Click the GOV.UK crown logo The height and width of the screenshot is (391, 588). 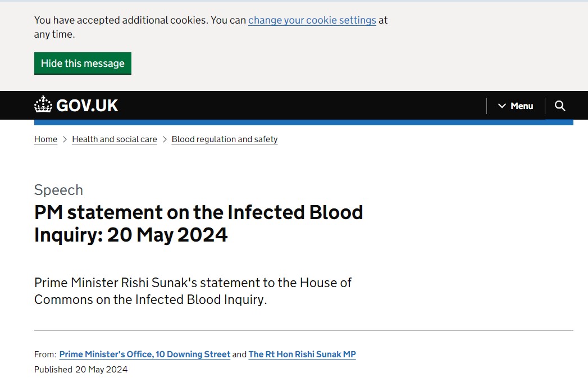tap(43, 105)
